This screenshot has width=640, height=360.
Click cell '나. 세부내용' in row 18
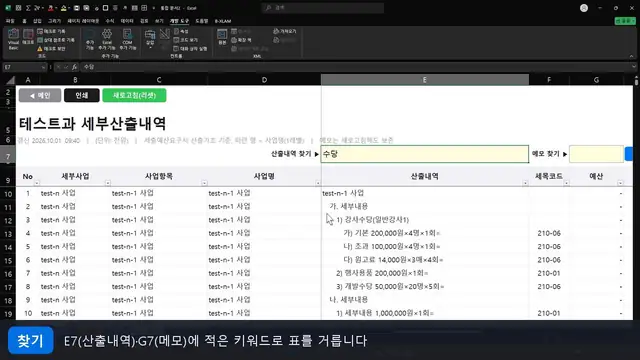pyautogui.click(x=424, y=300)
